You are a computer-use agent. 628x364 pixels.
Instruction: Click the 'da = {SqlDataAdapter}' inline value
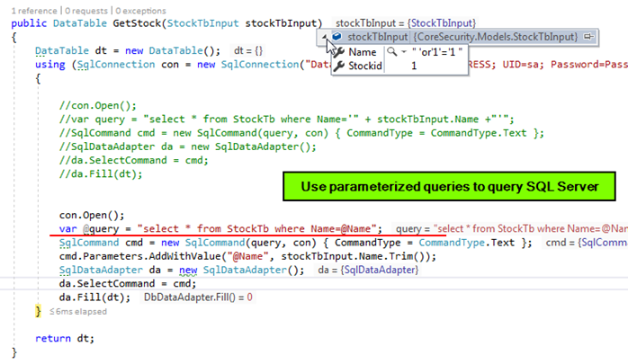[x=368, y=270]
